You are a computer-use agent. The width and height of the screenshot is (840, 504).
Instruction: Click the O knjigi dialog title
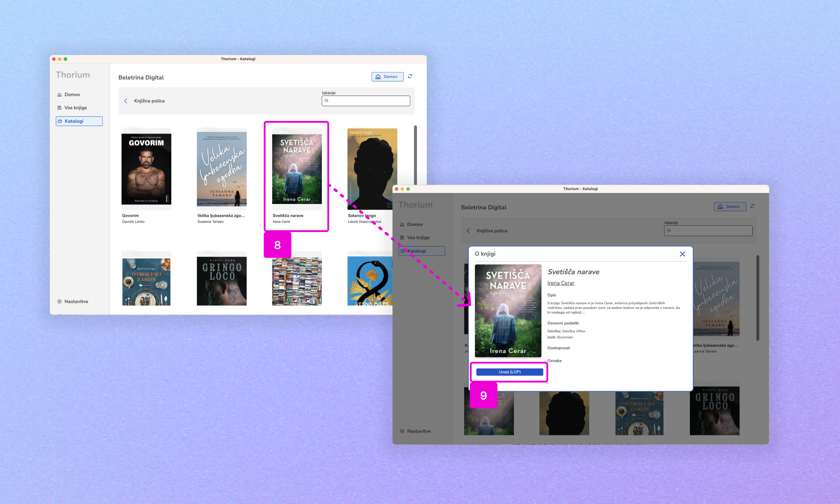click(485, 254)
